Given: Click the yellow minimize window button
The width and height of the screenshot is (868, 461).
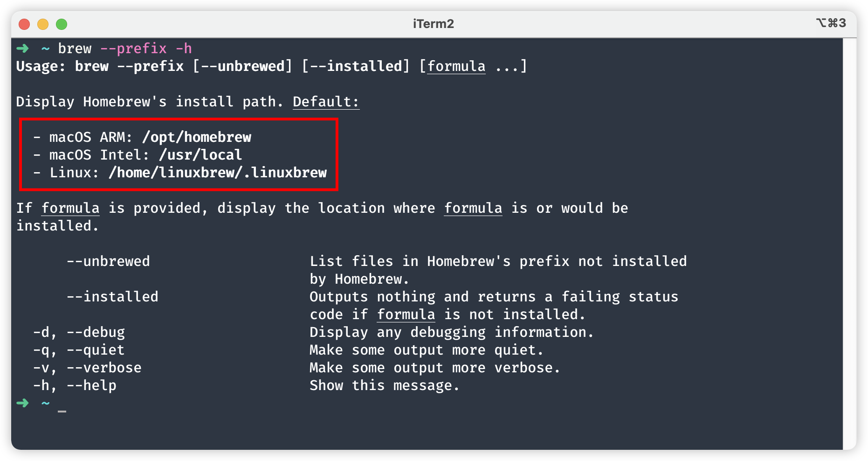Looking at the screenshot, I should (43, 24).
